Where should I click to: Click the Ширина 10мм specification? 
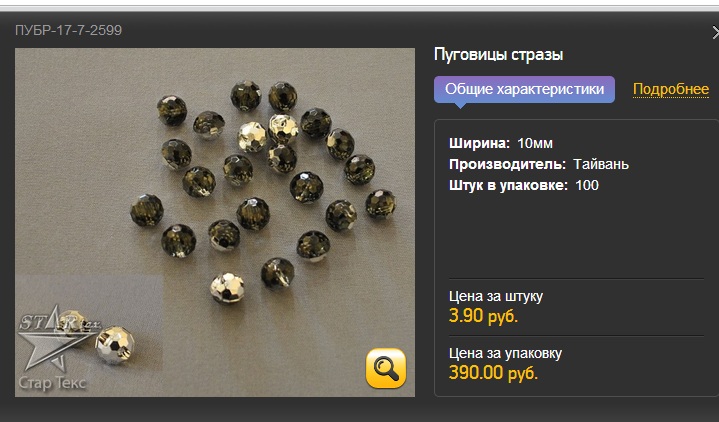(x=501, y=143)
